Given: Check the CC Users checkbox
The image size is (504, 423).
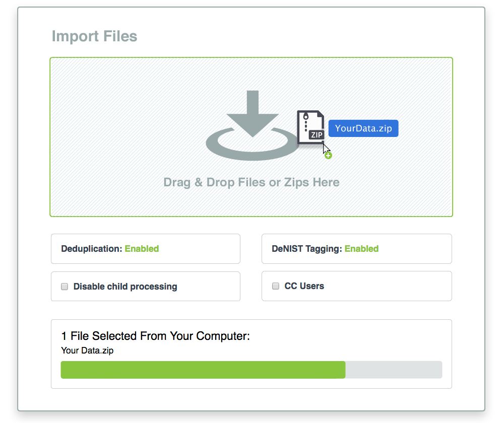Looking at the screenshot, I should click(x=276, y=286).
